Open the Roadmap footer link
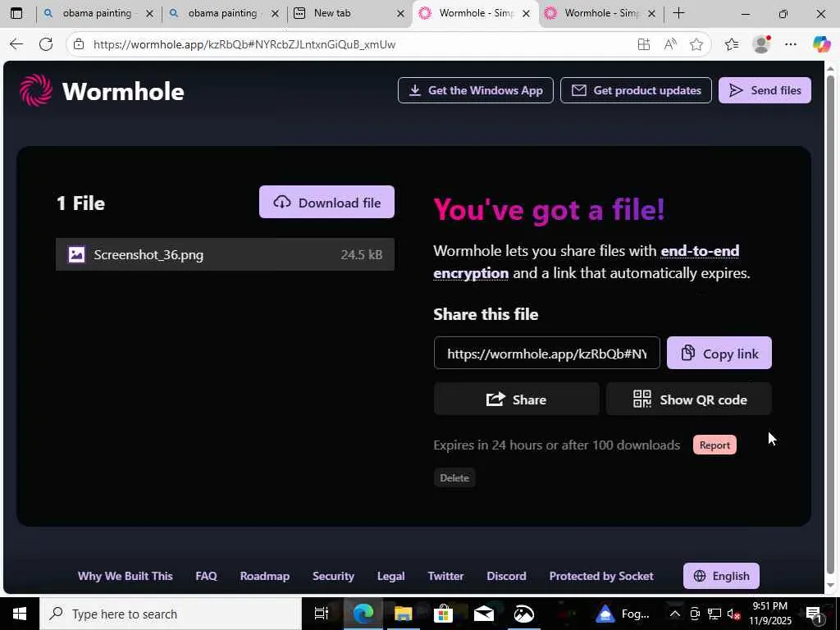The image size is (840, 630). pyautogui.click(x=265, y=576)
